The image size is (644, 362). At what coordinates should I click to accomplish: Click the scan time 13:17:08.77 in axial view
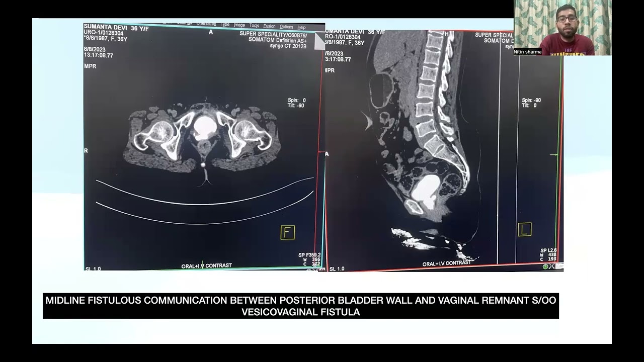pos(99,55)
